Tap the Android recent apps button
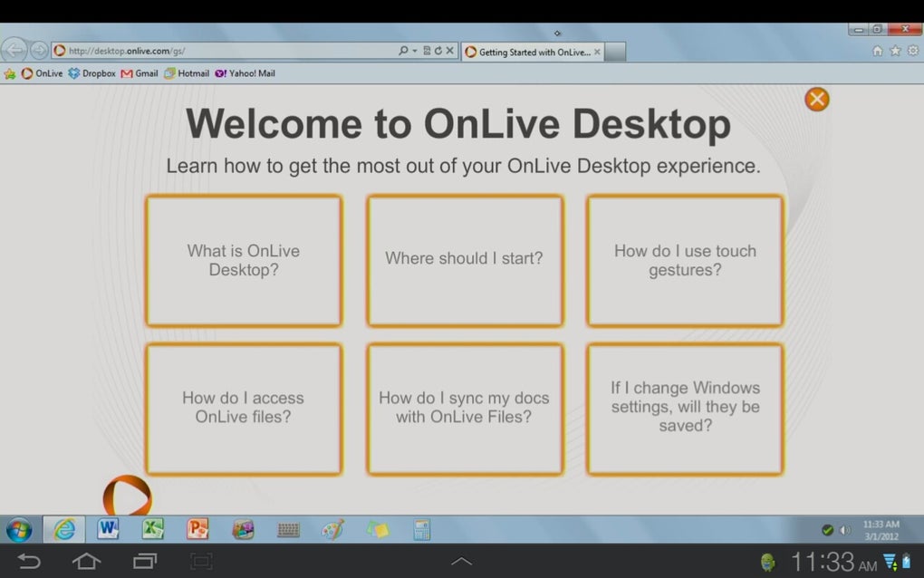The height and width of the screenshot is (578, 924). pyautogui.click(x=145, y=561)
